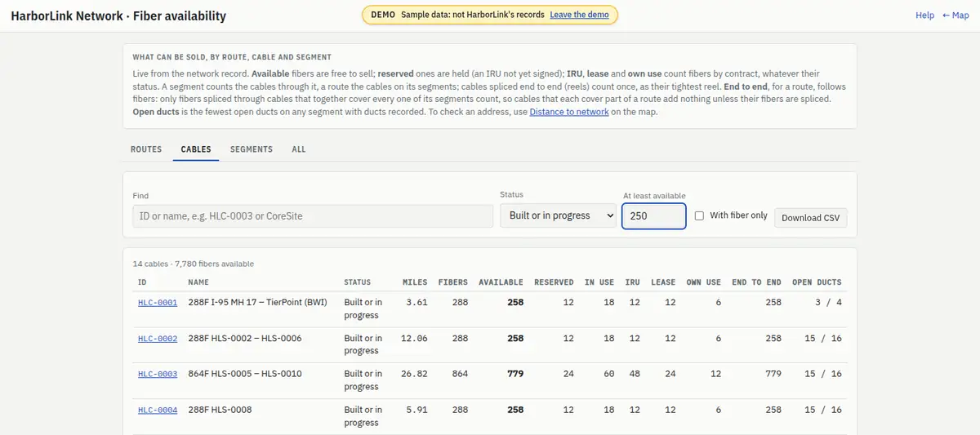Image resolution: width=980 pixels, height=435 pixels.
Task: Toggle With fiber only checkbox
Action: [699, 215]
